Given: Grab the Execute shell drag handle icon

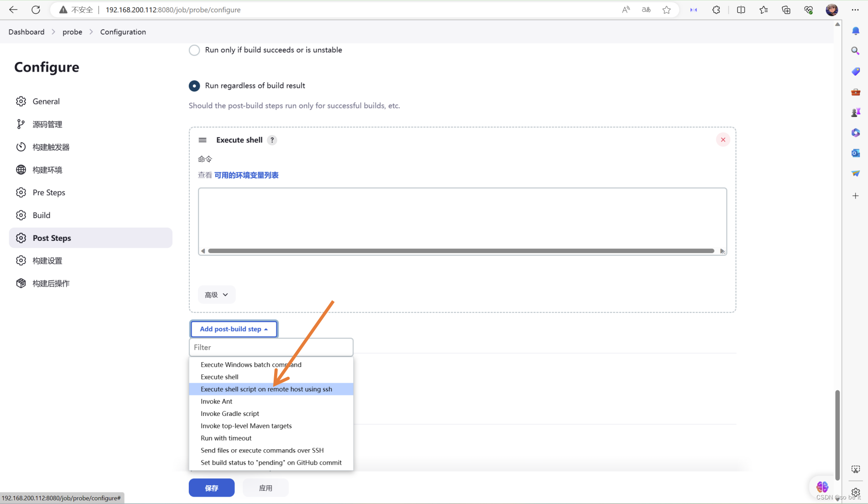Looking at the screenshot, I should point(203,140).
